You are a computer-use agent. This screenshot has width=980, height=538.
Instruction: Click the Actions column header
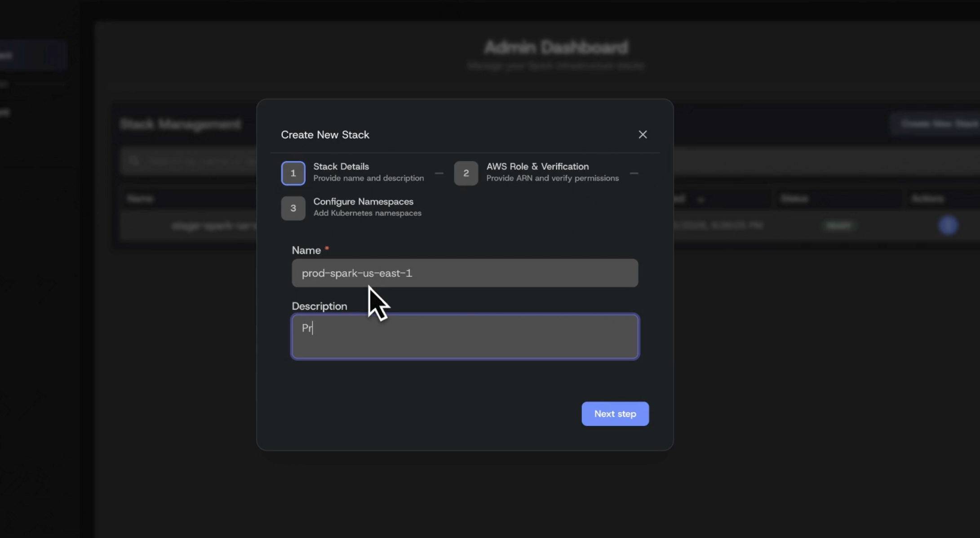tap(927, 198)
